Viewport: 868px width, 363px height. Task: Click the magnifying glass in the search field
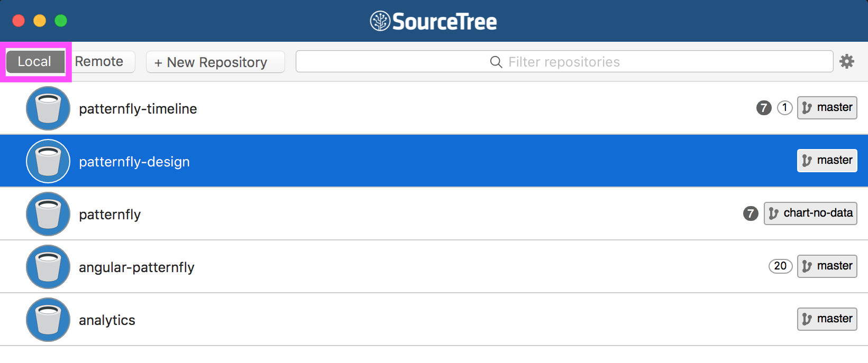(496, 62)
